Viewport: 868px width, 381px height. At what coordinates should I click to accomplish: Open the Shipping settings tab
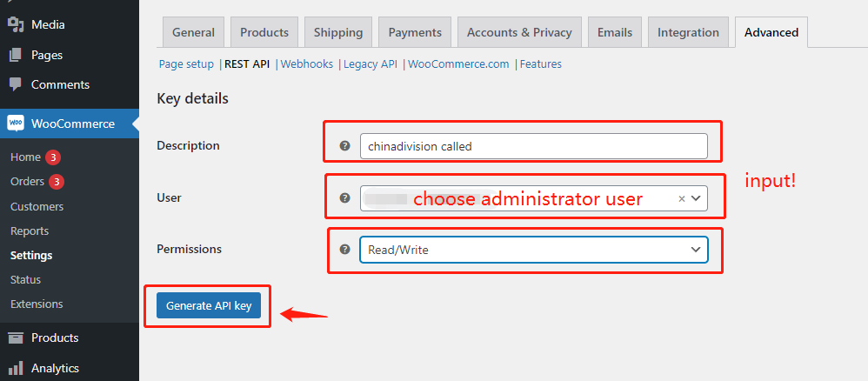click(x=337, y=32)
